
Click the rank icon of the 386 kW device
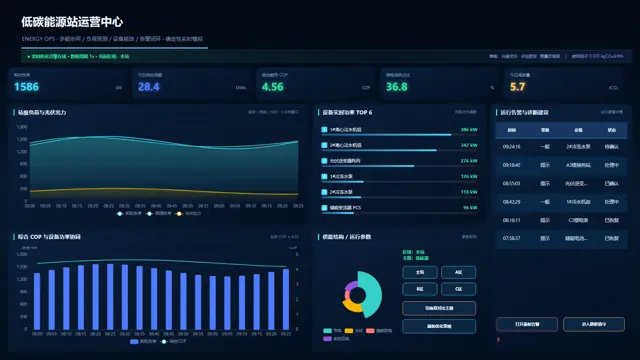tap(324, 130)
